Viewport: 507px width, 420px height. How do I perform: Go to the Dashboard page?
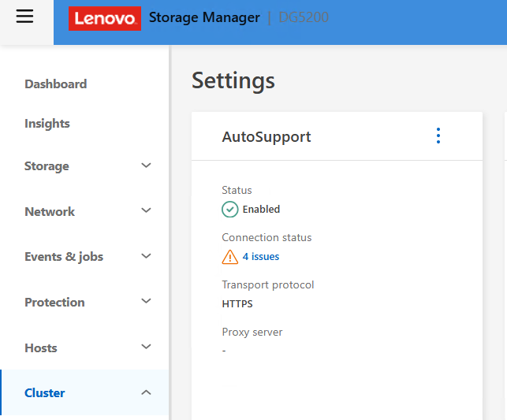coord(55,84)
